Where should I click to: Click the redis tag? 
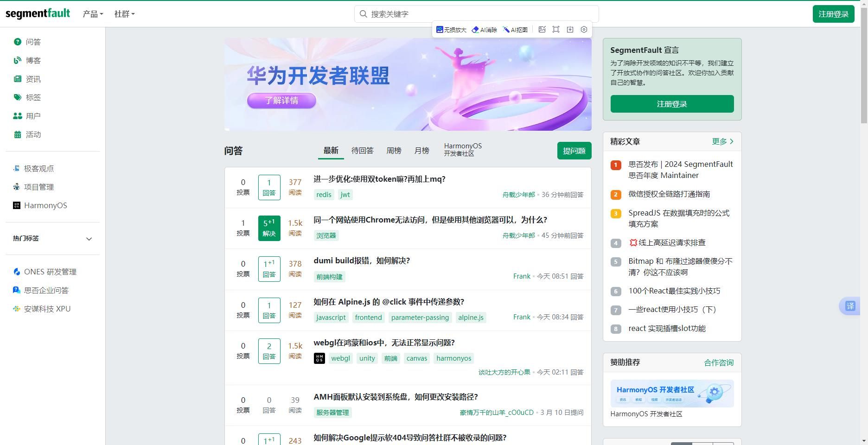pos(324,195)
